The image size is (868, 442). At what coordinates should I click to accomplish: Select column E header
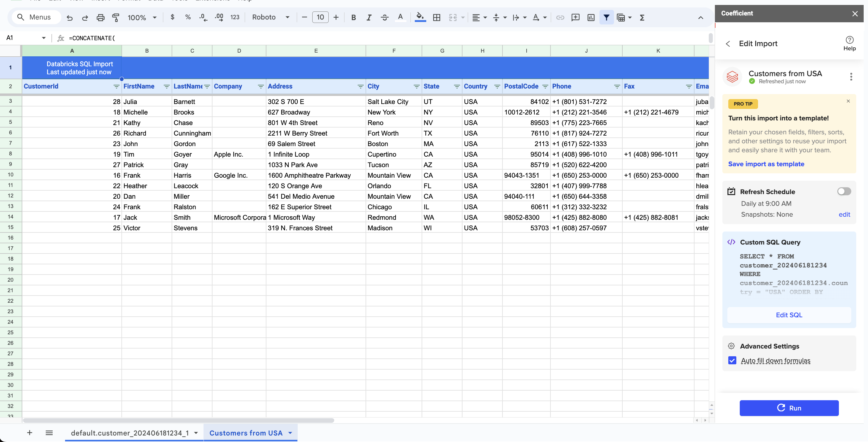(316, 50)
